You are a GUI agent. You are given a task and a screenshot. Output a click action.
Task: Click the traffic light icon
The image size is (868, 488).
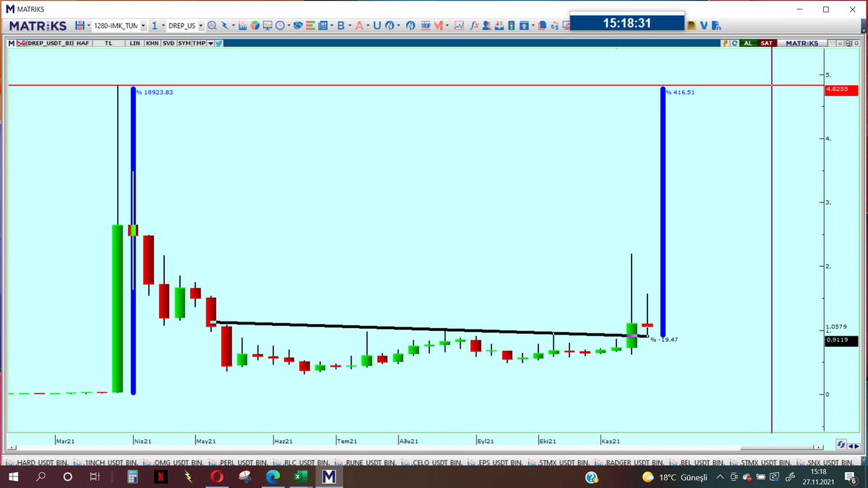tap(511, 25)
